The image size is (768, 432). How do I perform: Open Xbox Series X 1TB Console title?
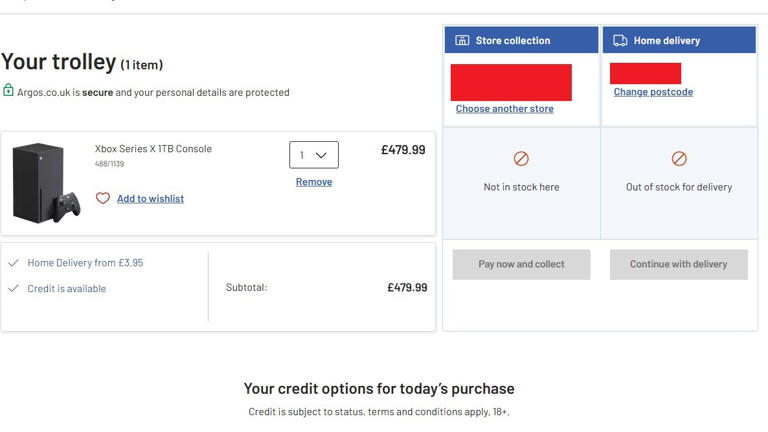point(153,149)
